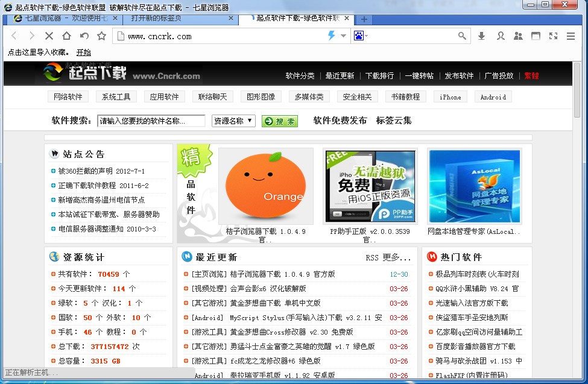588x384 pixels.
Task: Click the Orange browser thumbnail
Action: tap(266, 186)
